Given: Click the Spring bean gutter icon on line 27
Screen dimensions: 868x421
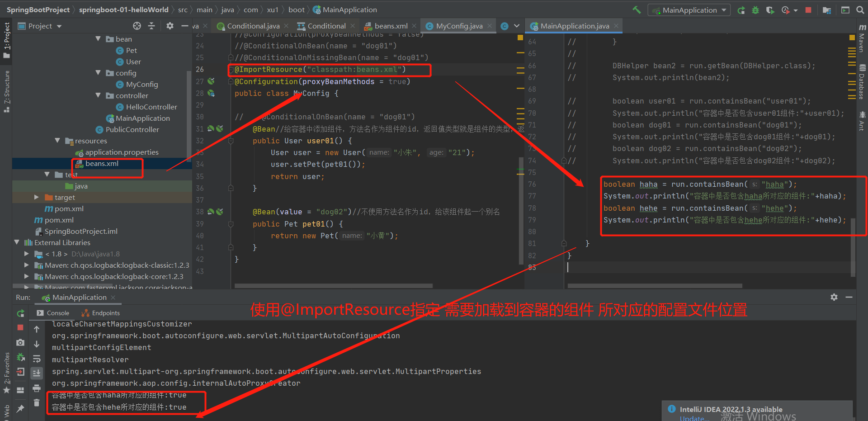Looking at the screenshot, I should [x=211, y=81].
